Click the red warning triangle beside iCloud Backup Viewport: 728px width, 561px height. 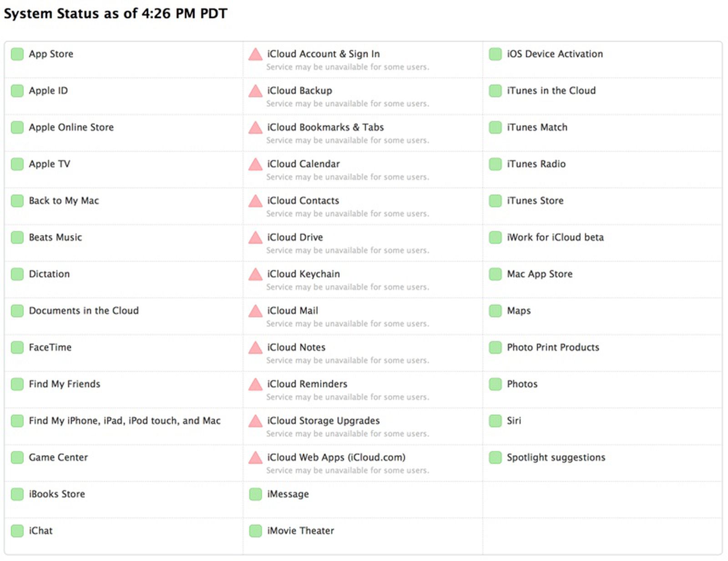point(255,91)
